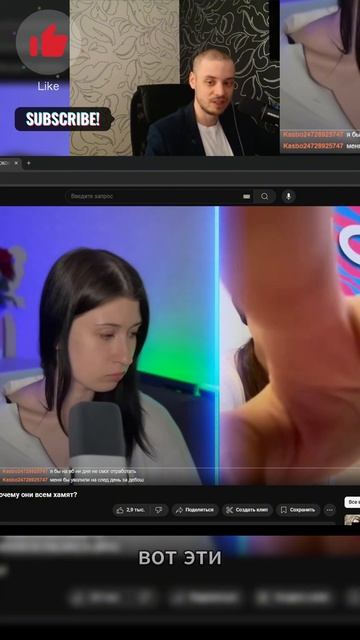
Task: Click chat line 'я бы на вб ни дня не смог отработать'
Action: [x=93, y=471]
